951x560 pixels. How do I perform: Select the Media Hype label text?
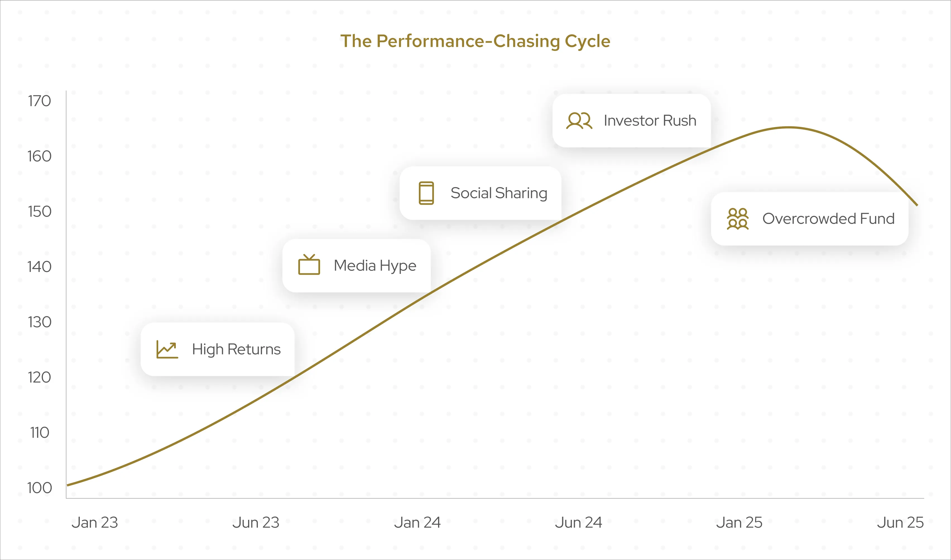click(375, 266)
